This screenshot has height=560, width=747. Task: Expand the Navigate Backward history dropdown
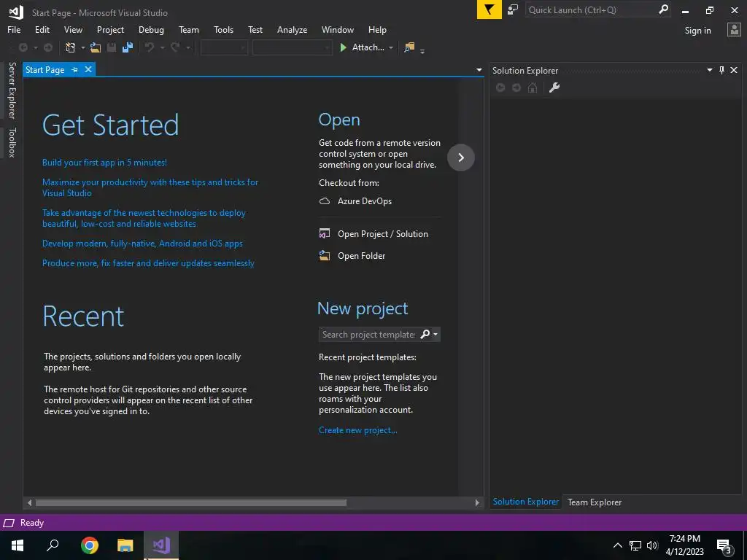35,47
